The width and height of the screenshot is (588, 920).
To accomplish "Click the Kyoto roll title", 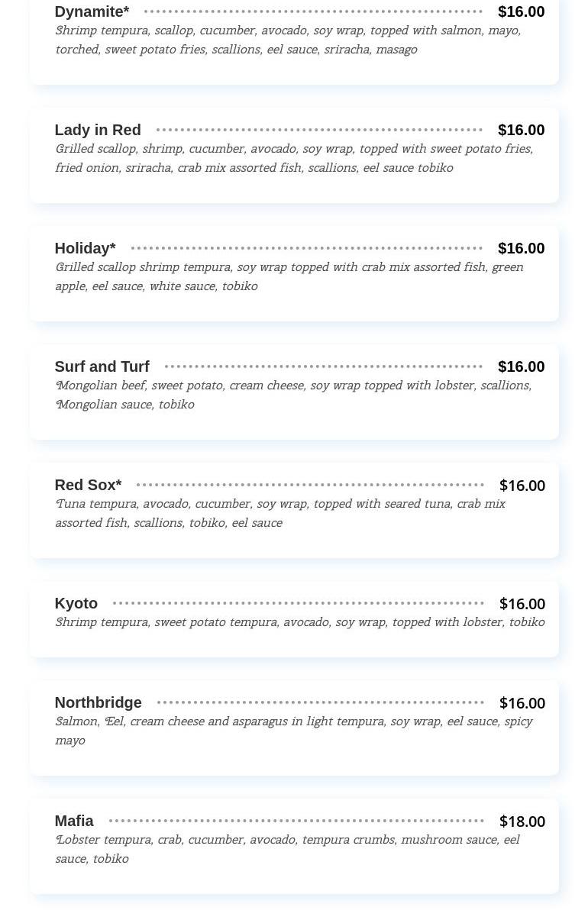I will tap(76, 603).
